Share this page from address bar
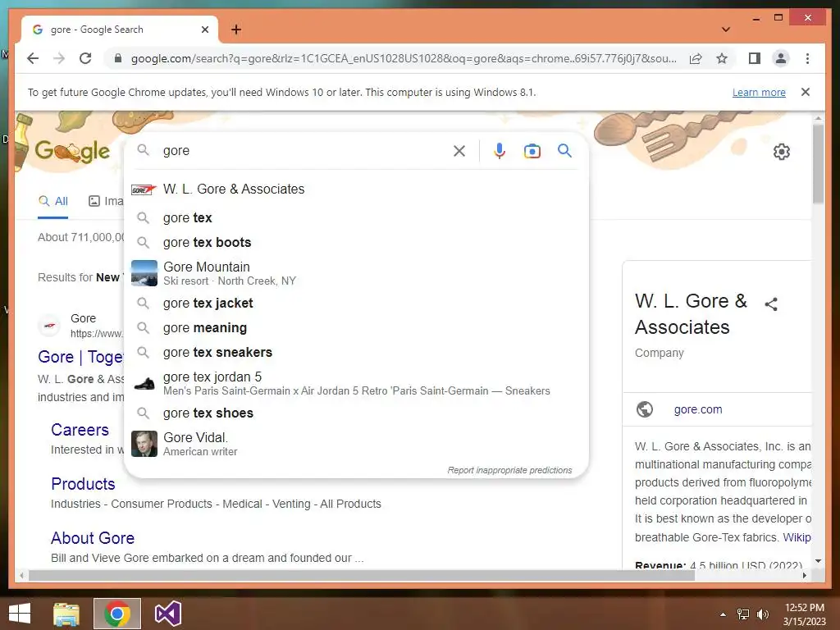Screen dimensions: 840x630 click(696, 58)
